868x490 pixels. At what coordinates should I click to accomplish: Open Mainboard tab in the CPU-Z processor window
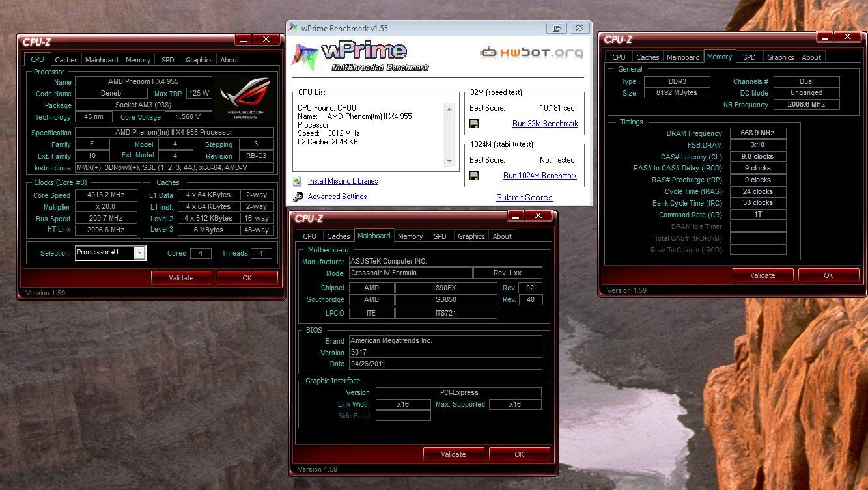[102, 60]
